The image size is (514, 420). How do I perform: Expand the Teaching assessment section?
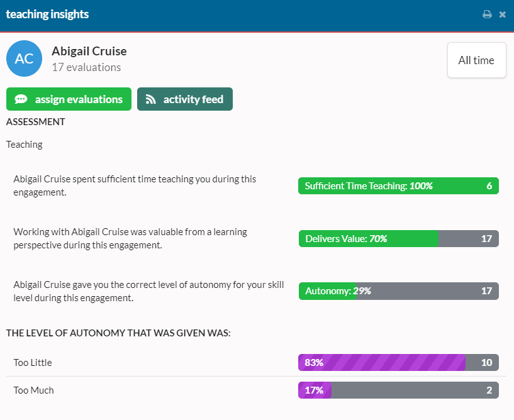coord(24,144)
